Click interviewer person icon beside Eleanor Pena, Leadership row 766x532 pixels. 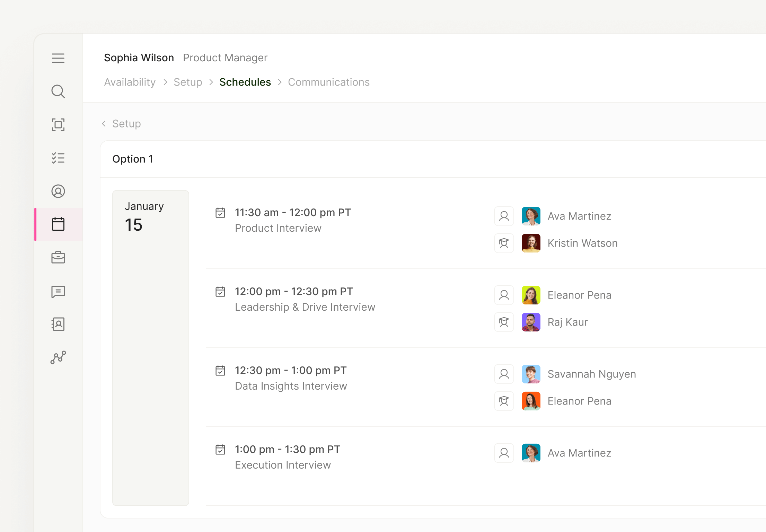click(x=504, y=295)
